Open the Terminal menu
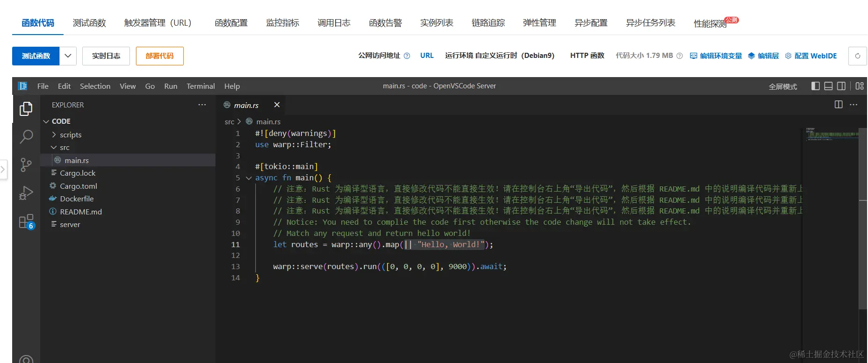Viewport: 868px width, 363px height. point(201,86)
